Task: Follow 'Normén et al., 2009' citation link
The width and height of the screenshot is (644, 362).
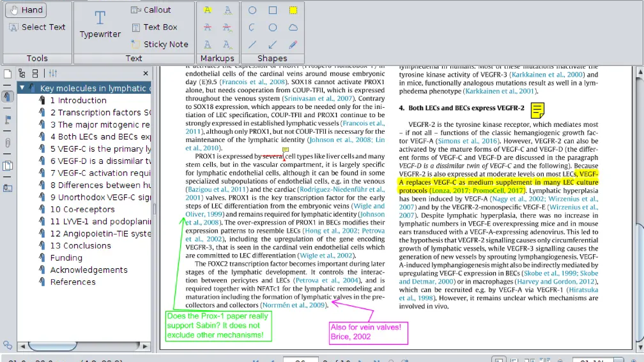Action: point(293,305)
